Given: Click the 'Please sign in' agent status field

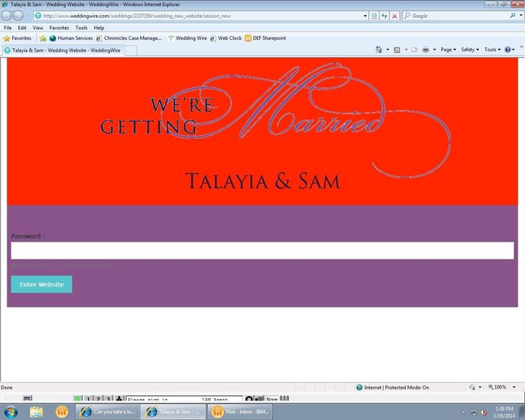Looking at the screenshot, I should point(184,399).
